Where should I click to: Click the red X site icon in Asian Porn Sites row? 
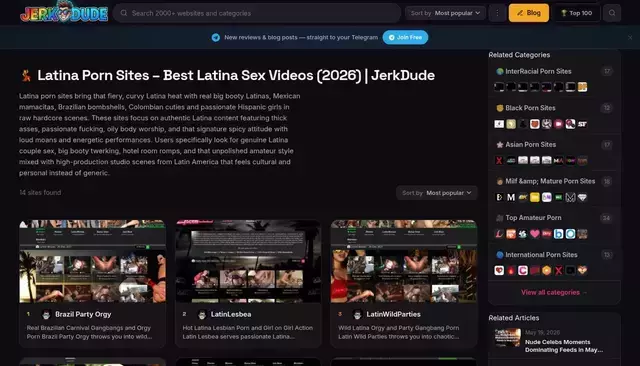coord(499,161)
